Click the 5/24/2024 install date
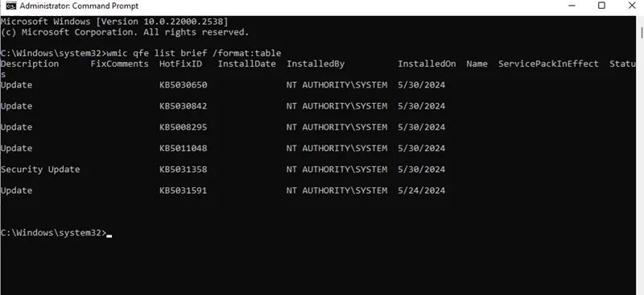Viewport: 644px width, 295px height. [421, 191]
